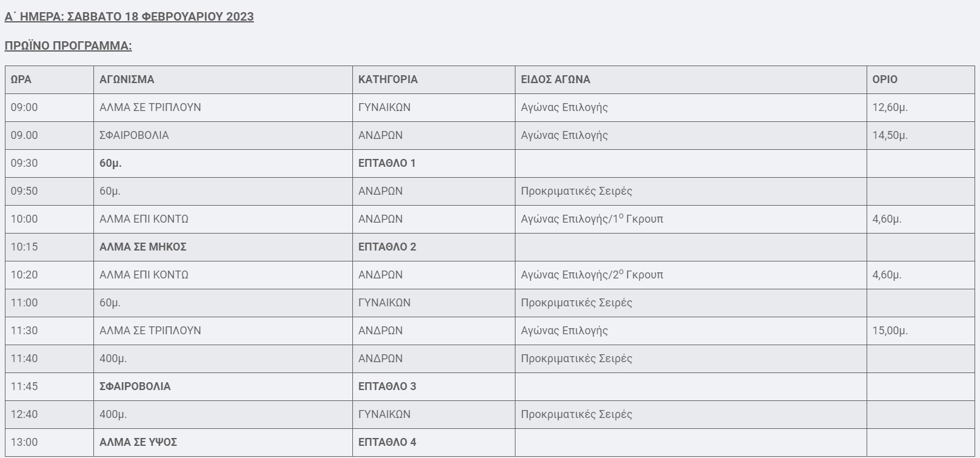Viewport: 980px width, 458px height.
Task: Select the ΑΛΜΑ ΣΕ ΥΨΟΣ event cell
Action: (138, 442)
